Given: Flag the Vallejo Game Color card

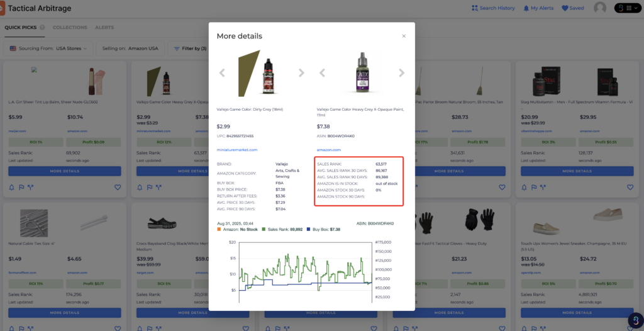Looking at the screenshot, I should pos(150,188).
